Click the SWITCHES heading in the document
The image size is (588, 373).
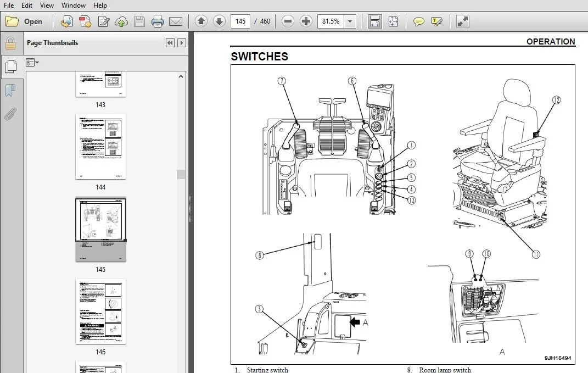260,56
